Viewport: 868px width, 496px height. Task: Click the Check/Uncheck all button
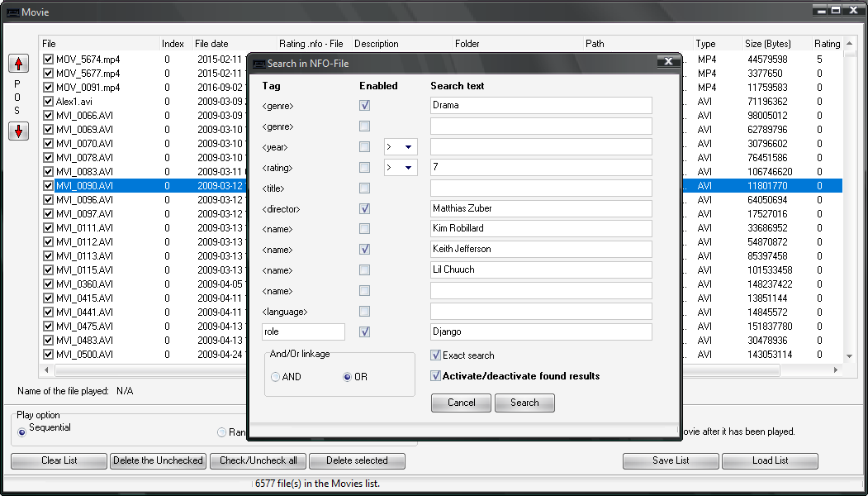point(258,460)
